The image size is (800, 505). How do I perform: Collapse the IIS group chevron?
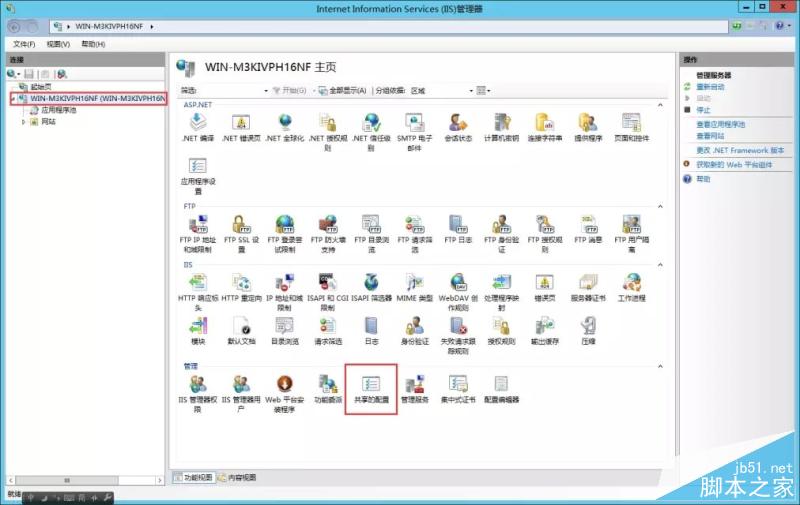pyautogui.click(x=660, y=264)
